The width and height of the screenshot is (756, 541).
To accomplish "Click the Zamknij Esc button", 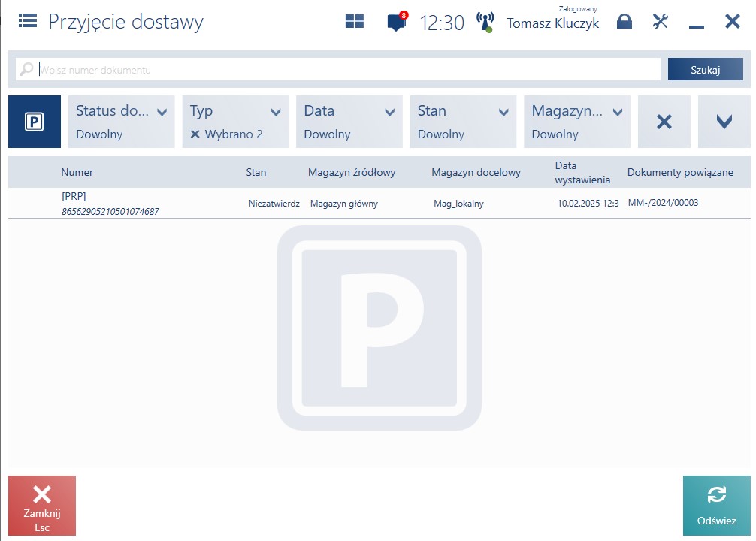I will coord(42,506).
